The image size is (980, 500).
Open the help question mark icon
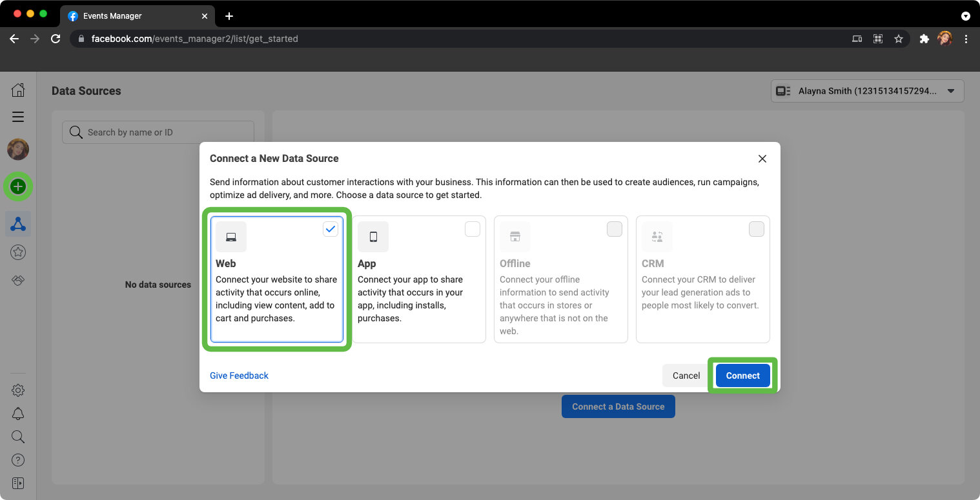(x=18, y=460)
